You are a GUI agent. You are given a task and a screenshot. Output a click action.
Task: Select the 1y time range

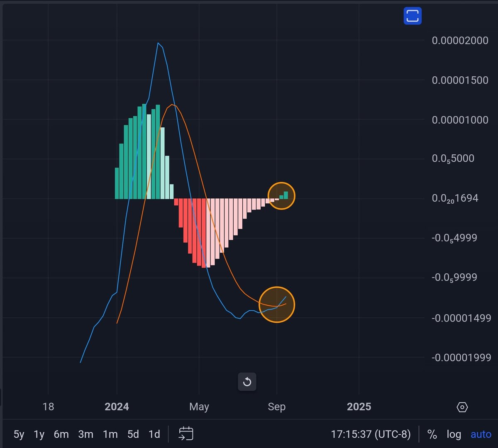39,434
